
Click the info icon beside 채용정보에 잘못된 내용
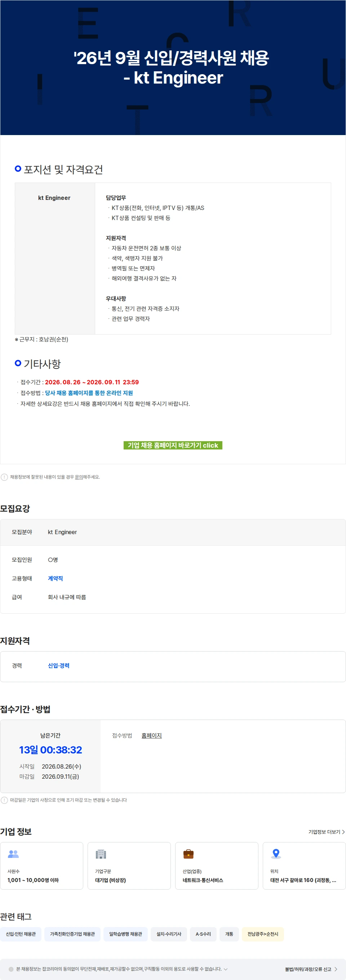[x=4, y=477]
